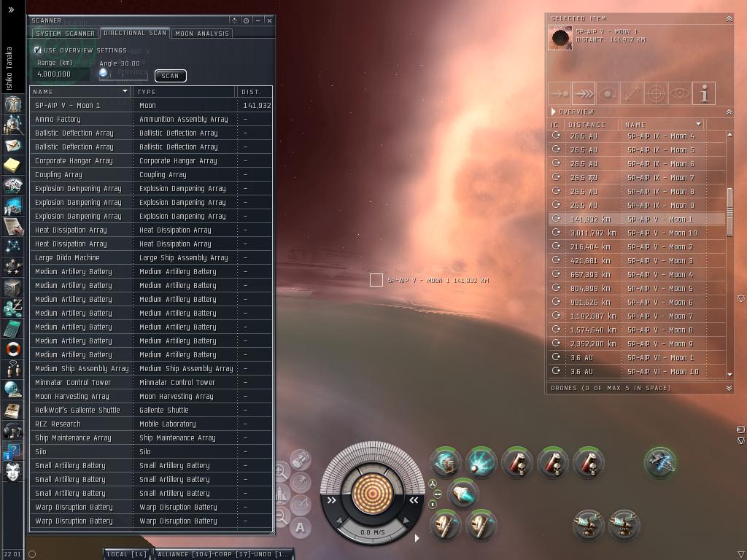The height and width of the screenshot is (560, 747).
Task: Click the Warp To action icon in Selected Item
Action: point(584,93)
